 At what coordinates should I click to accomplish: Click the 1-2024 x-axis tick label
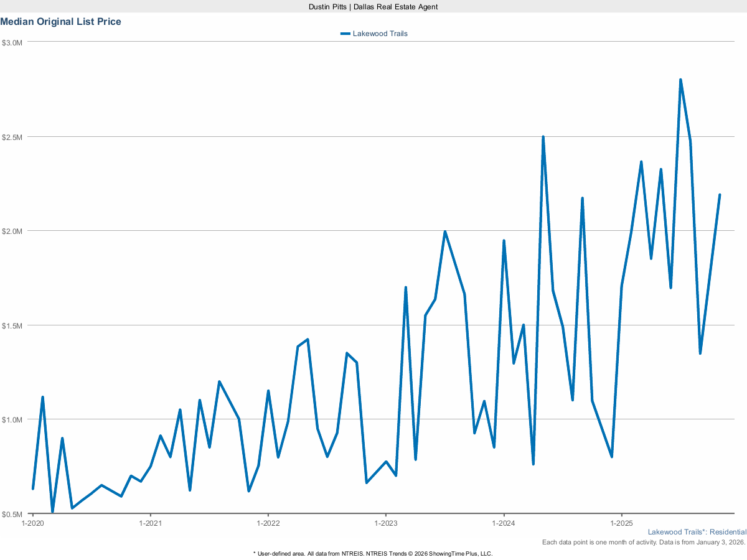point(504,523)
